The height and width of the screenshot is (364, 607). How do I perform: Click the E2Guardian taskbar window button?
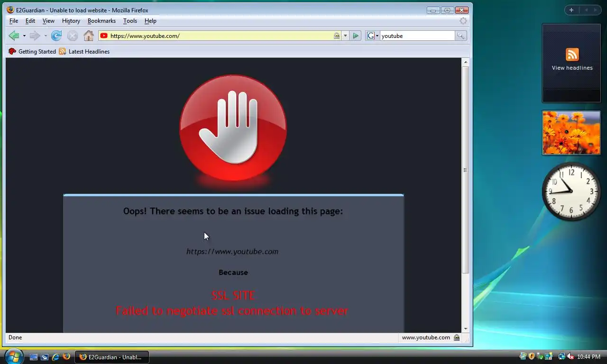tap(112, 357)
